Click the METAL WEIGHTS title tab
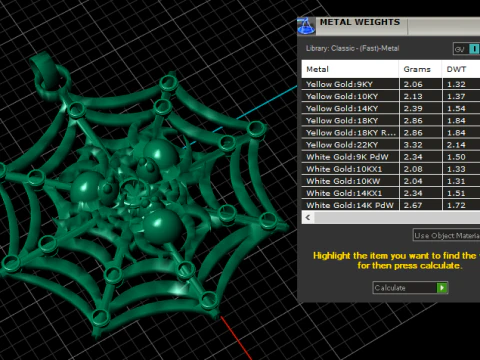The image size is (480, 360). 361,26
